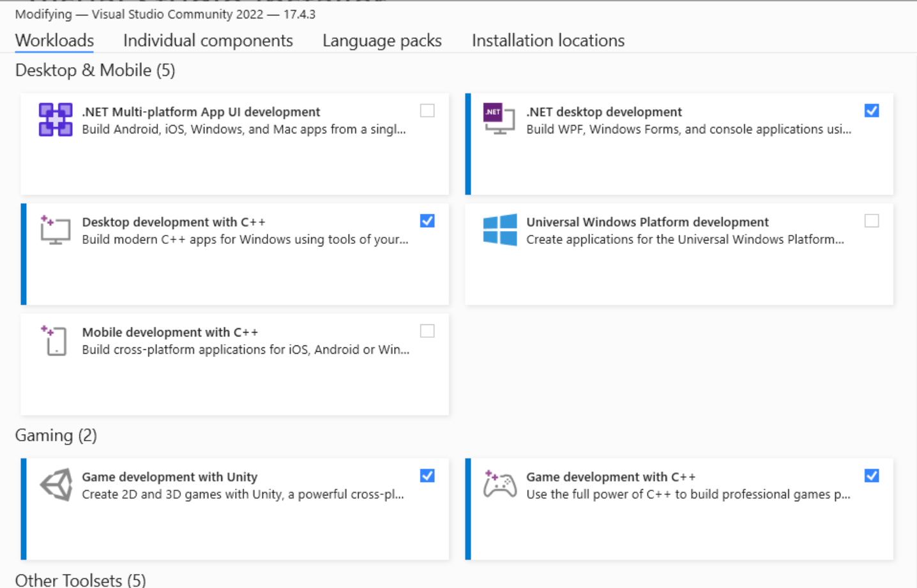
Task: Click the .NET Multi-platform App UI icon
Action: point(56,119)
